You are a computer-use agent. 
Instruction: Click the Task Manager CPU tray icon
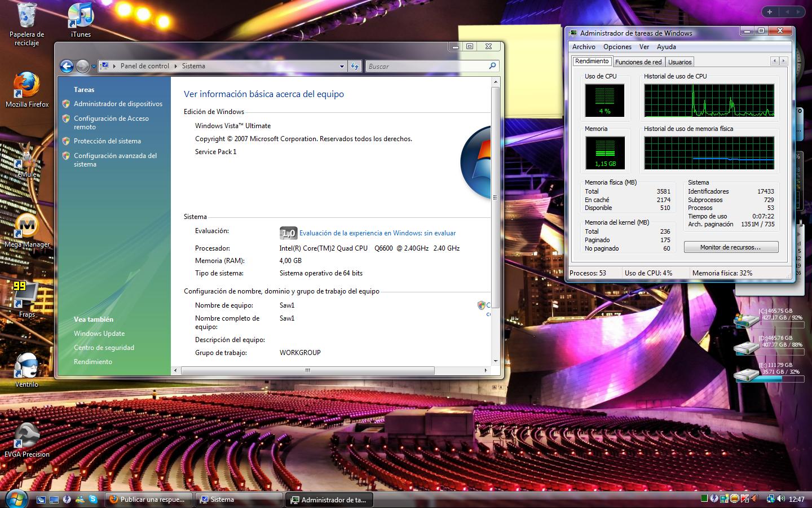point(704,498)
